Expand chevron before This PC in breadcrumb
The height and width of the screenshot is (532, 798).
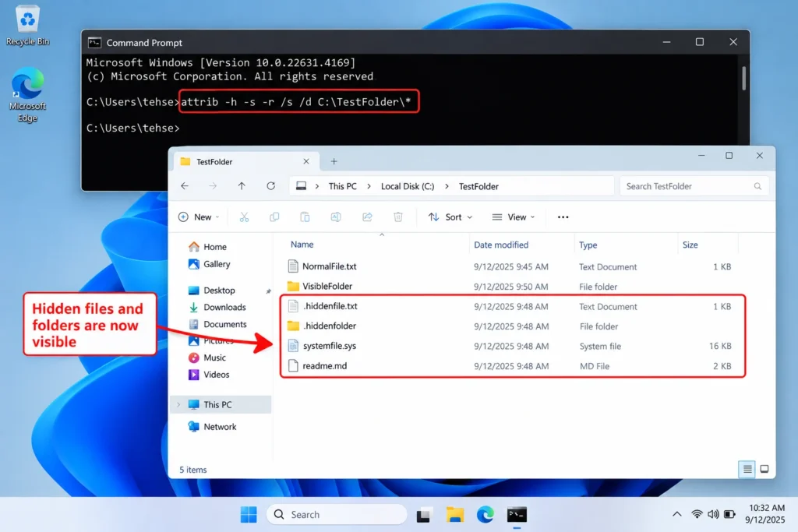(x=317, y=186)
